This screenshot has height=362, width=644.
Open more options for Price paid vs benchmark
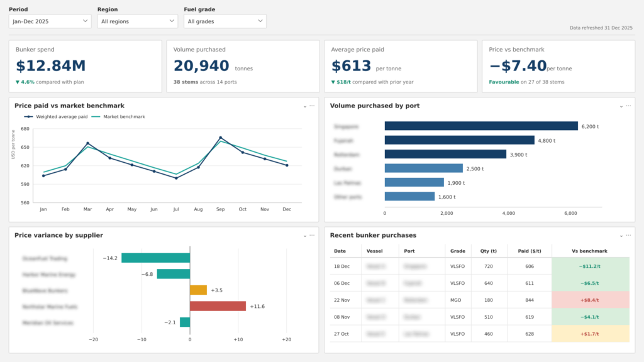click(x=312, y=106)
